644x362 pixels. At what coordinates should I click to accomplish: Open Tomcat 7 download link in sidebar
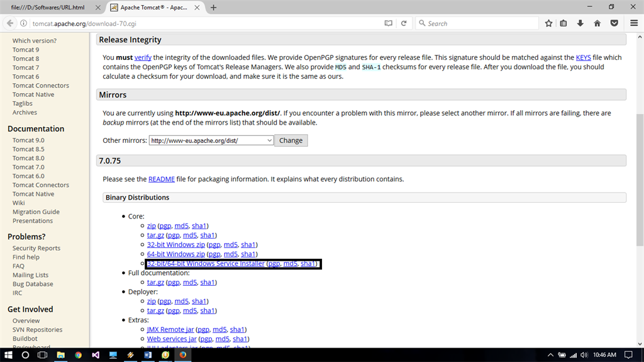click(x=26, y=68)
